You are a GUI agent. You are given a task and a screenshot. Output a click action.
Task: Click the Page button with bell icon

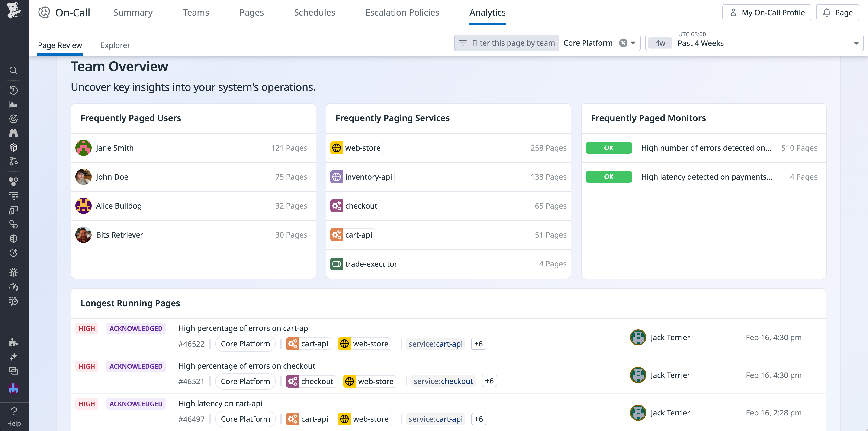point(837,12)
